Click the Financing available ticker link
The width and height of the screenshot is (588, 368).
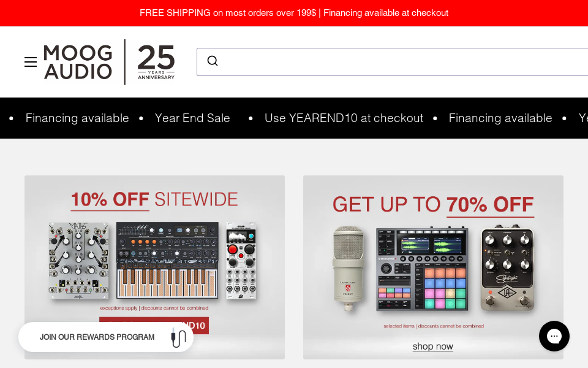point(77,118)
